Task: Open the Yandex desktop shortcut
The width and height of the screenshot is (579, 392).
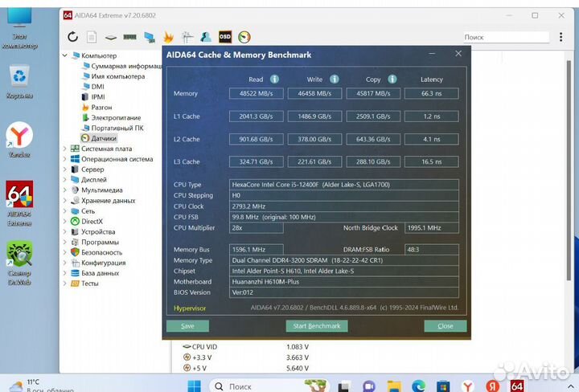Action: click(19, 140)
